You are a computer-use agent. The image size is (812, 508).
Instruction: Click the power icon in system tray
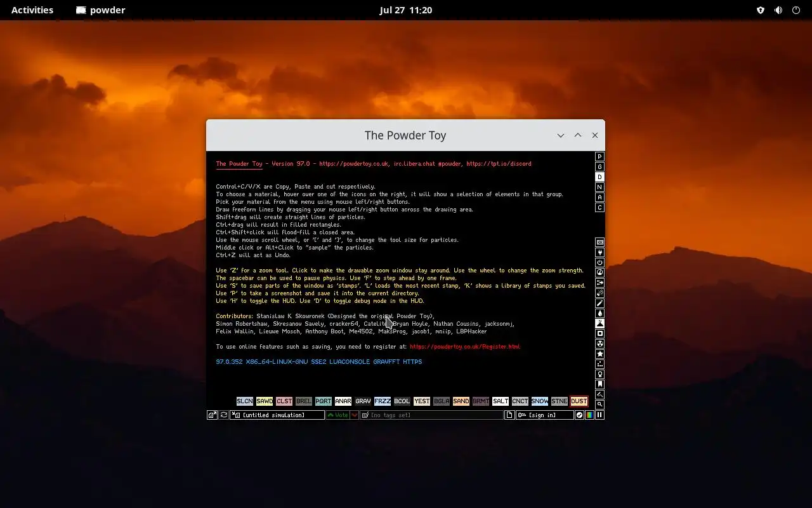pos(796,10)
